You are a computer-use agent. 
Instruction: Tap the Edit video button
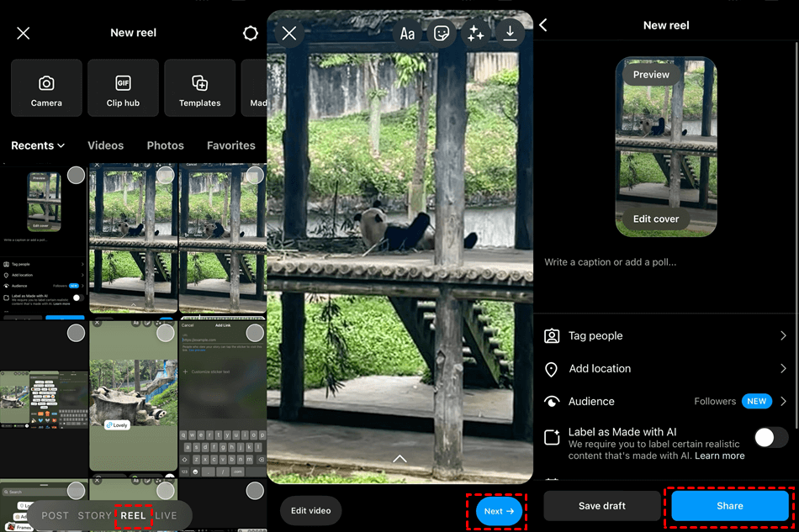(311, 511)
